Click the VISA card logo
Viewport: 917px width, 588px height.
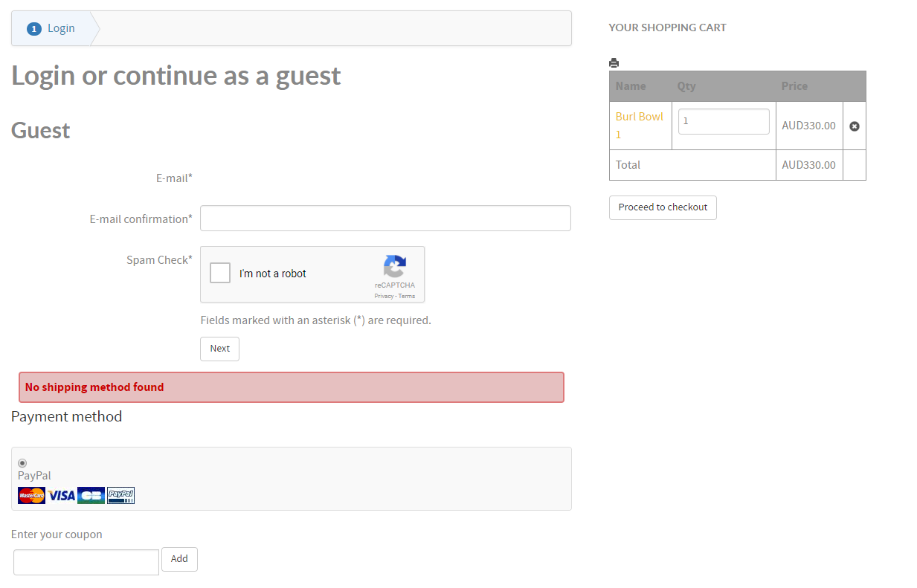coord(62,496)
